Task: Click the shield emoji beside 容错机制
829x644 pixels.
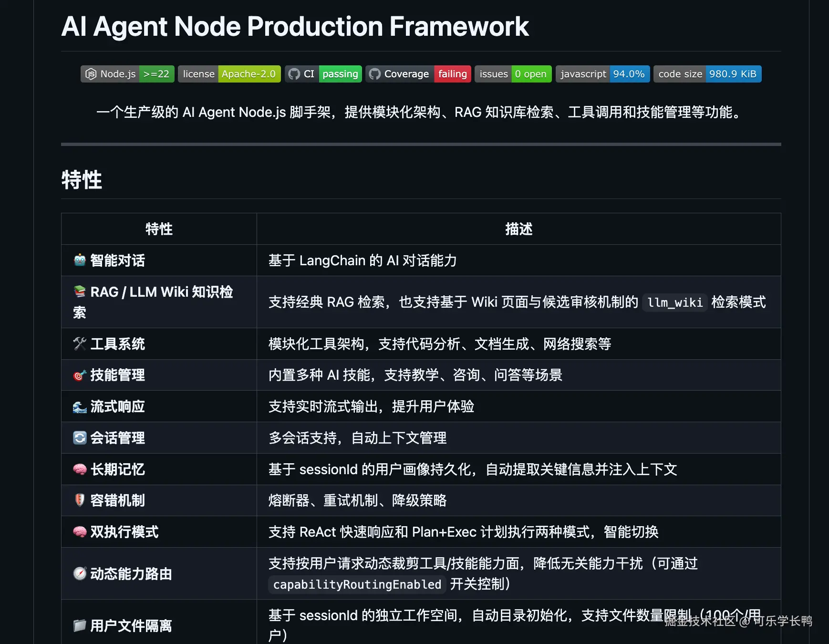Action: tap(80, 500)
